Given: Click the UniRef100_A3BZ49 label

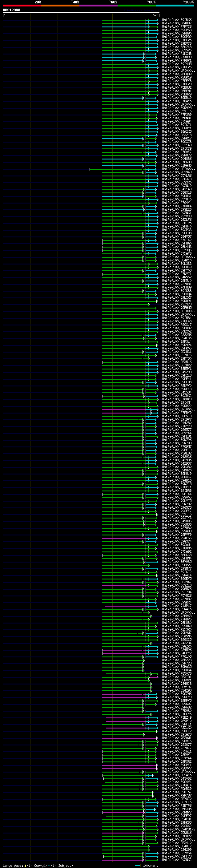Looking at the screenshot, I should [176, 717].
